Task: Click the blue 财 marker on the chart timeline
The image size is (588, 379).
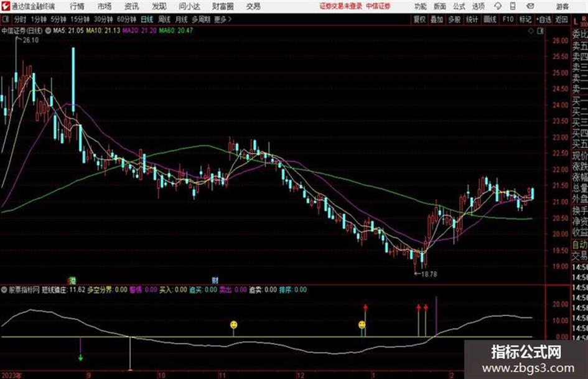Action: [215, 280]
